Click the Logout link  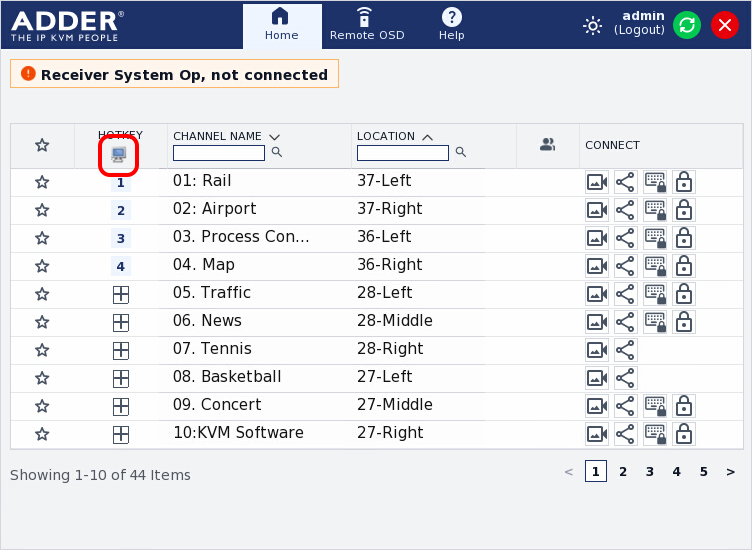tap(639, 30)
